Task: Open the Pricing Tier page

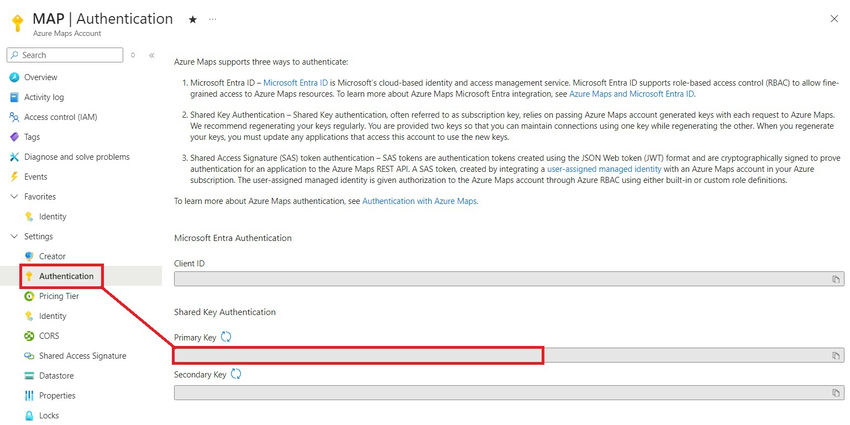Action: [59, 296]
